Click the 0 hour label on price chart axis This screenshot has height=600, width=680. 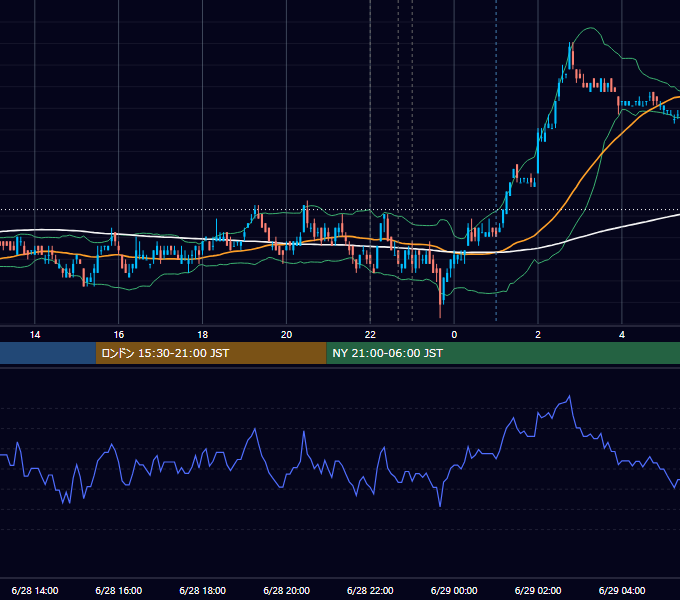click(x=454, y=335)
